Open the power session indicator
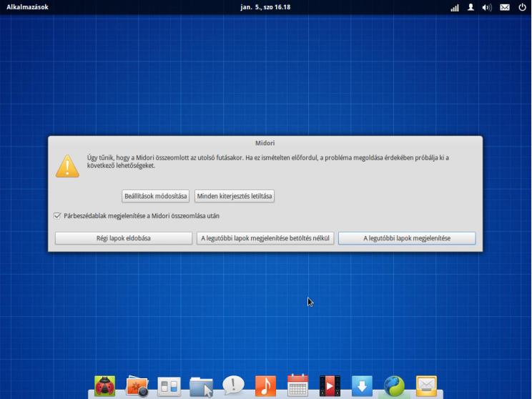This screenshot has height=399, width=532. click(x=522, y=7)
